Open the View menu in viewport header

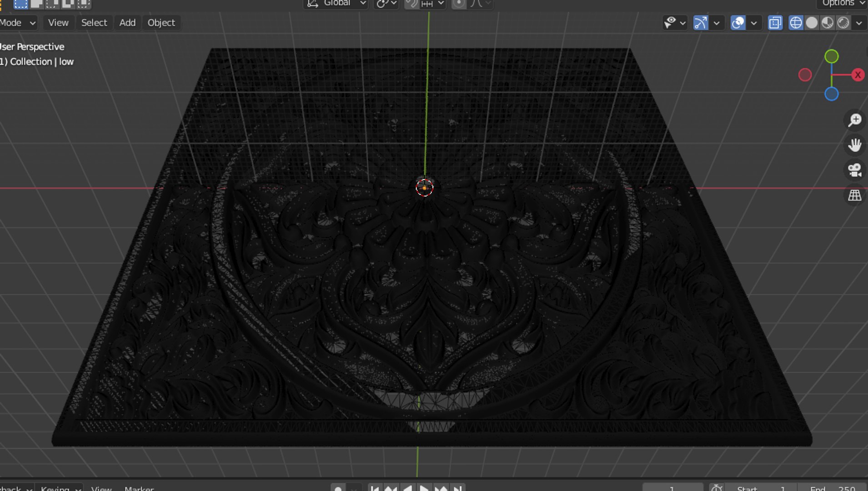[x=58, y=23]
